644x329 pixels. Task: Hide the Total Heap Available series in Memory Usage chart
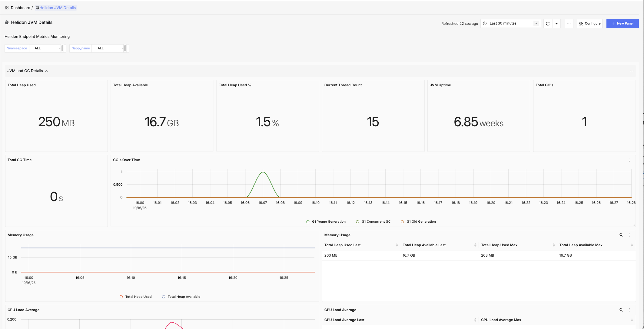[181, 297]
